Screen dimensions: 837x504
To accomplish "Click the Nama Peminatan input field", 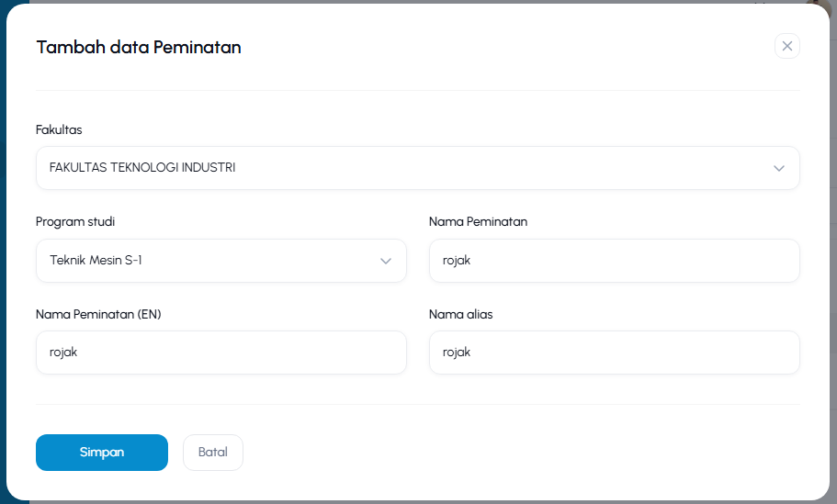I will pyautogui.click(x=614, y=261).
